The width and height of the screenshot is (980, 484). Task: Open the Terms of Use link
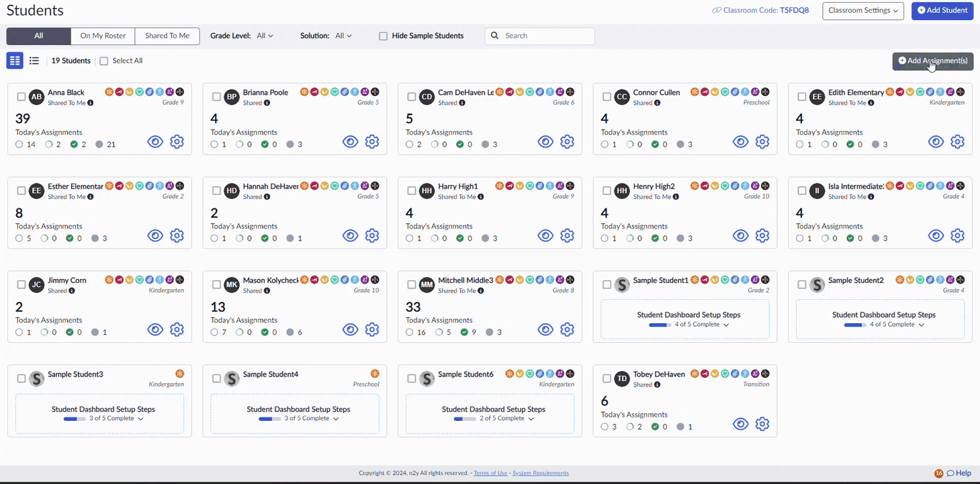pyautogui.click(x=490, y=473)
